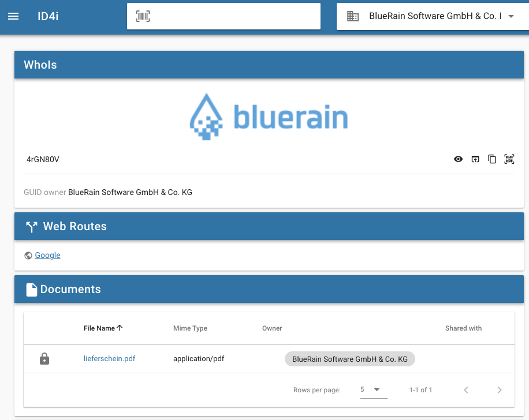Screen dimensions: 529x420
Task: Click the Web Routes route icon
Action: (x=32, y=227)
